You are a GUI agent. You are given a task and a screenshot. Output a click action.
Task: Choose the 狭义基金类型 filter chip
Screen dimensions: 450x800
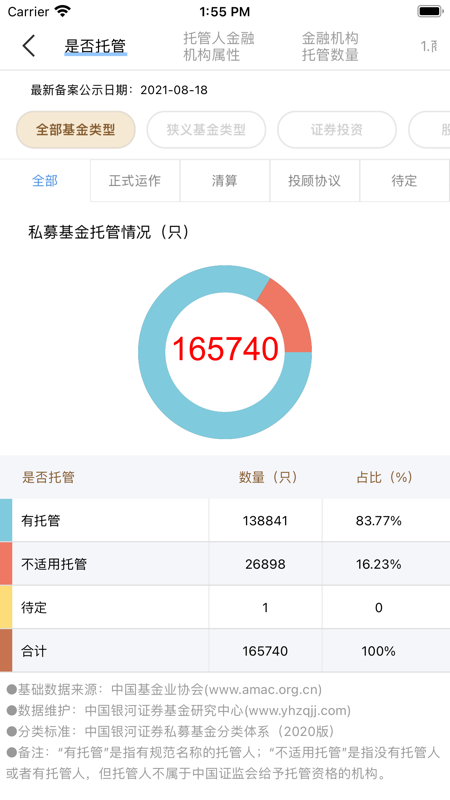tap(206, 130)
